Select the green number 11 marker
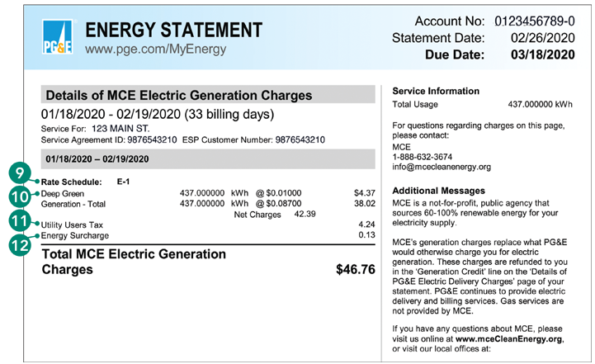595x364 pixels. (x=20, y=220)
